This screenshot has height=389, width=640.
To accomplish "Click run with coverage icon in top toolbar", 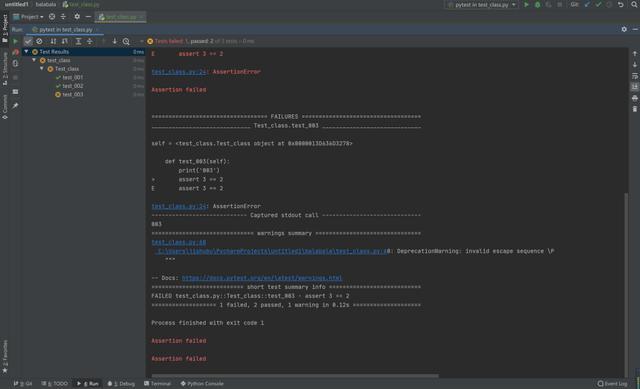I will tap(549, 5).
